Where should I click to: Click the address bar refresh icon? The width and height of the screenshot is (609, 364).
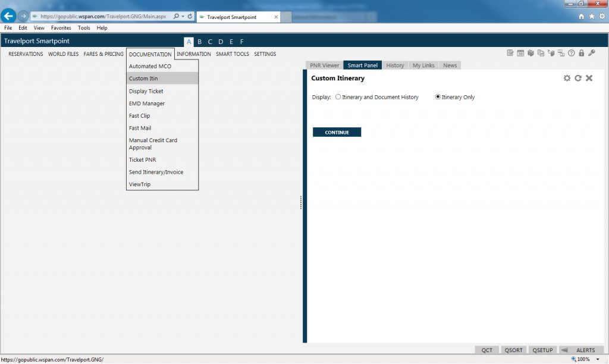tap(190, 16)
